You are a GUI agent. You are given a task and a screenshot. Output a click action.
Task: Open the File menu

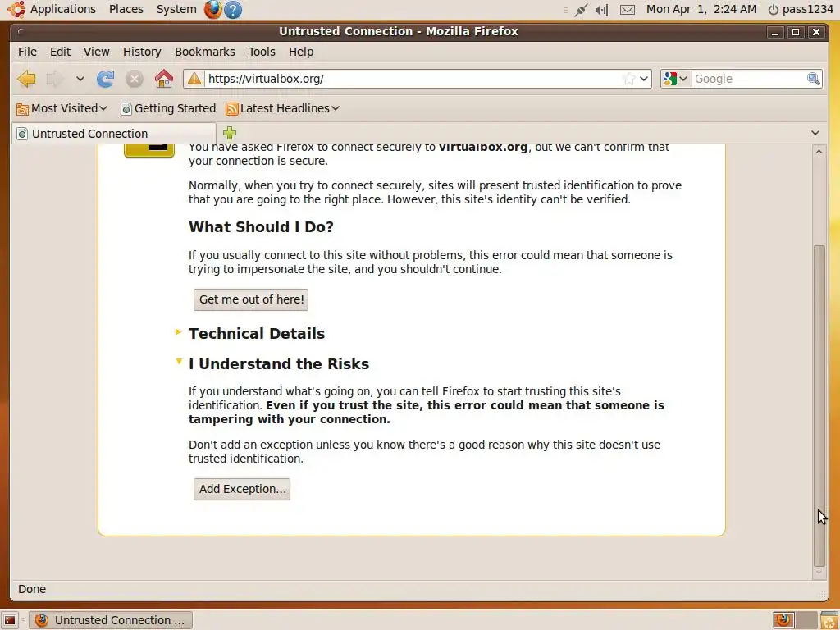tap(27, 52)
